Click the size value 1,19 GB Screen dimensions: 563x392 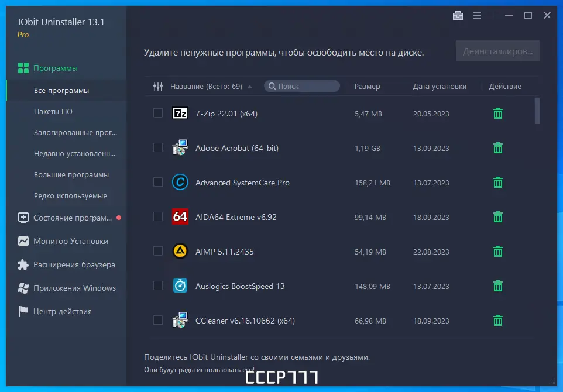point(368,148)
